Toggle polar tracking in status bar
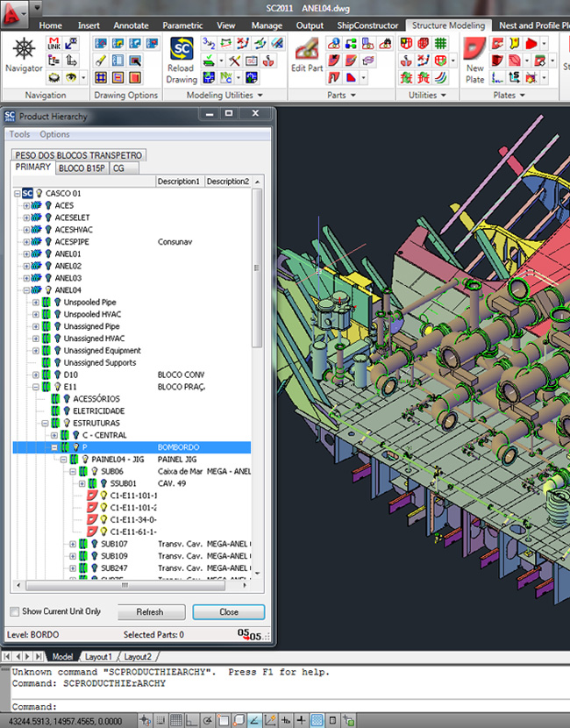 (x=207, y=720)
